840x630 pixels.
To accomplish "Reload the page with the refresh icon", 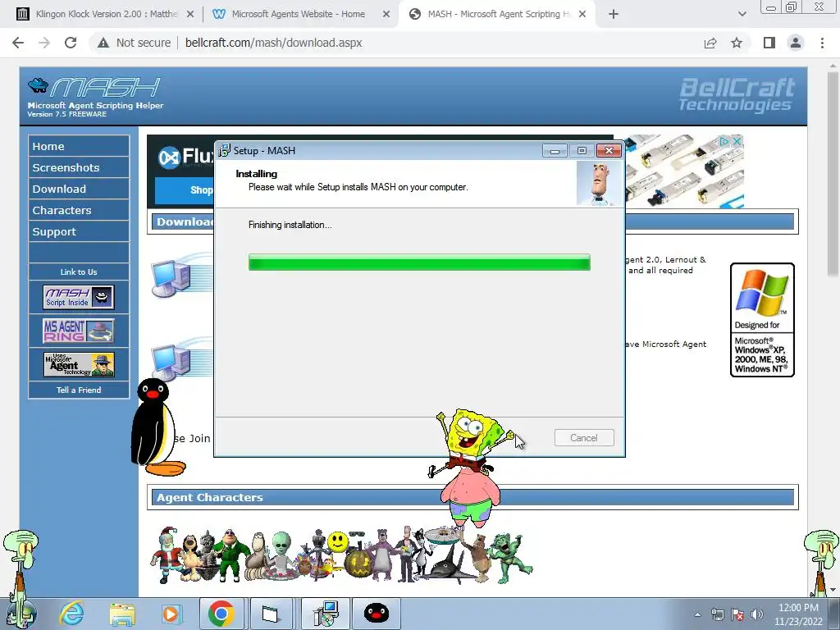I will (71, 43).
